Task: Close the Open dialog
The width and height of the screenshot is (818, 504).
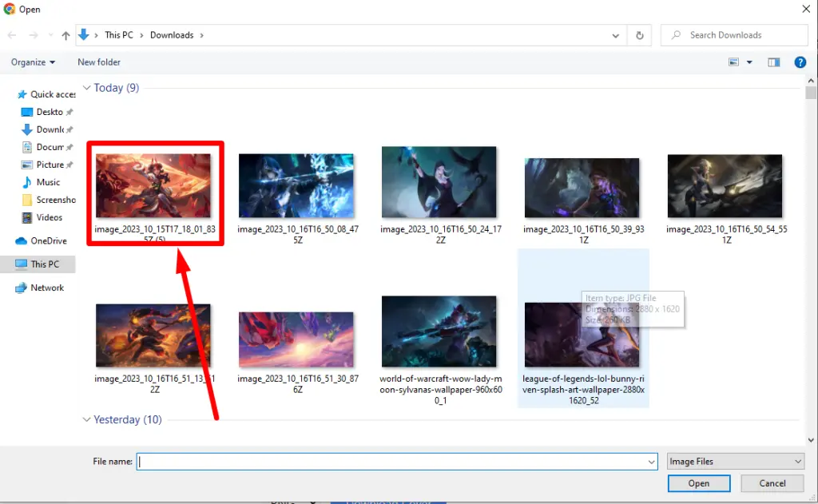Action: 806,9
